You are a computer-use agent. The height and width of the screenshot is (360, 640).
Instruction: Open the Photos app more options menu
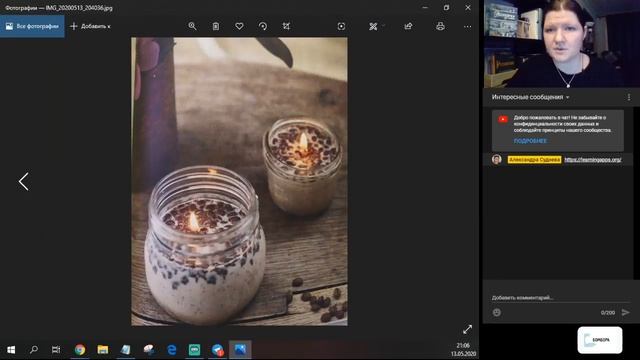pos(468,27)
